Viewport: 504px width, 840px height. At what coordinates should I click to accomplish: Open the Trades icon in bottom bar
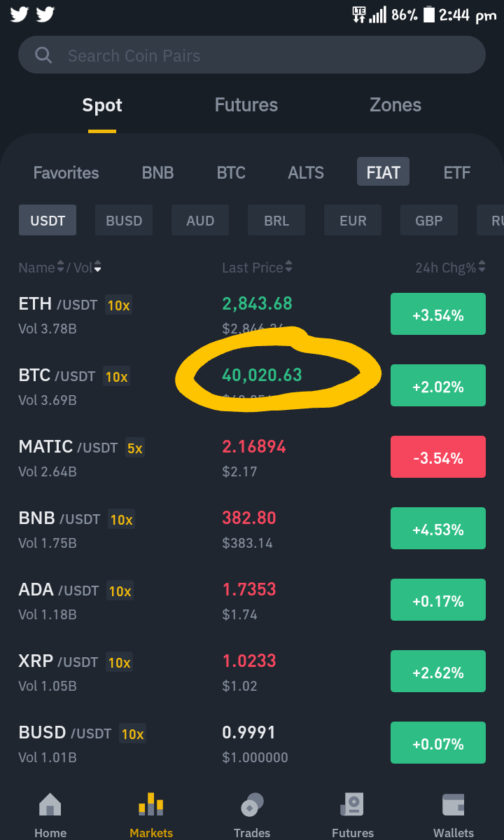(252, 805)
